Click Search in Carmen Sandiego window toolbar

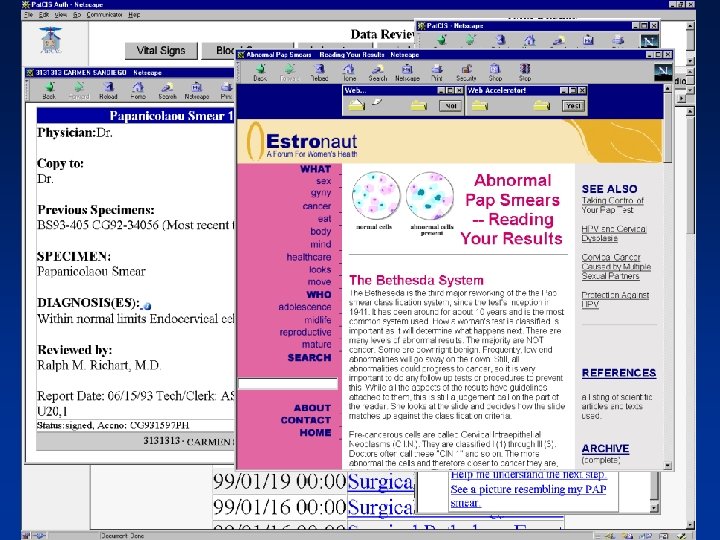(x=167, y=90)
